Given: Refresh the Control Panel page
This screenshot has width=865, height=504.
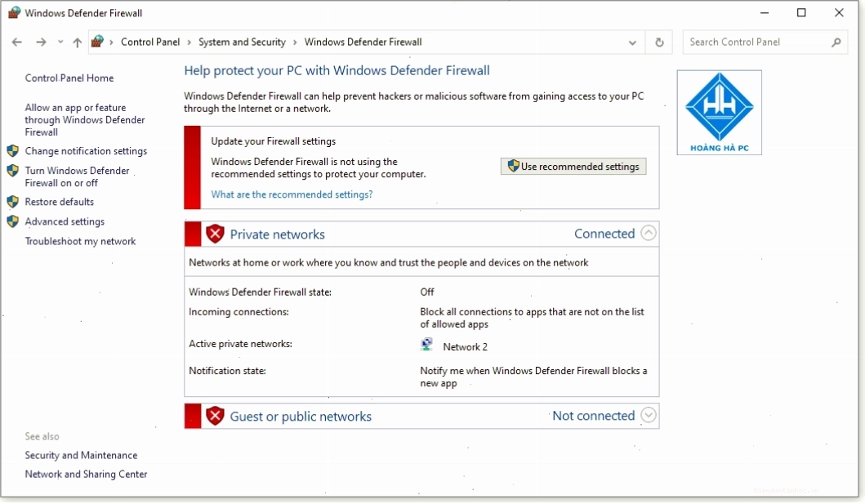Looking at the screenshot, I should [x=659, y=42].
